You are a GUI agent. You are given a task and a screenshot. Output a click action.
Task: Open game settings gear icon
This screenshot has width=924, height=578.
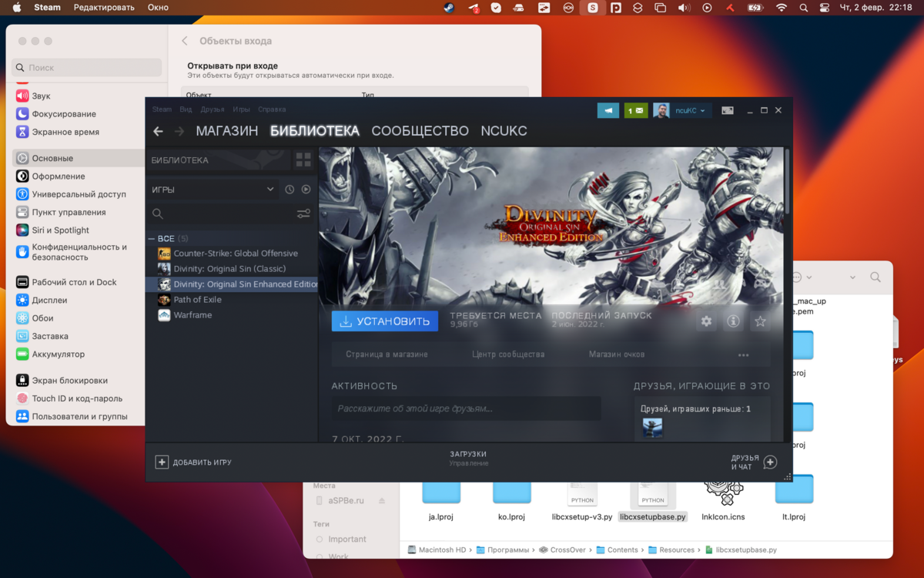(706, 321)
